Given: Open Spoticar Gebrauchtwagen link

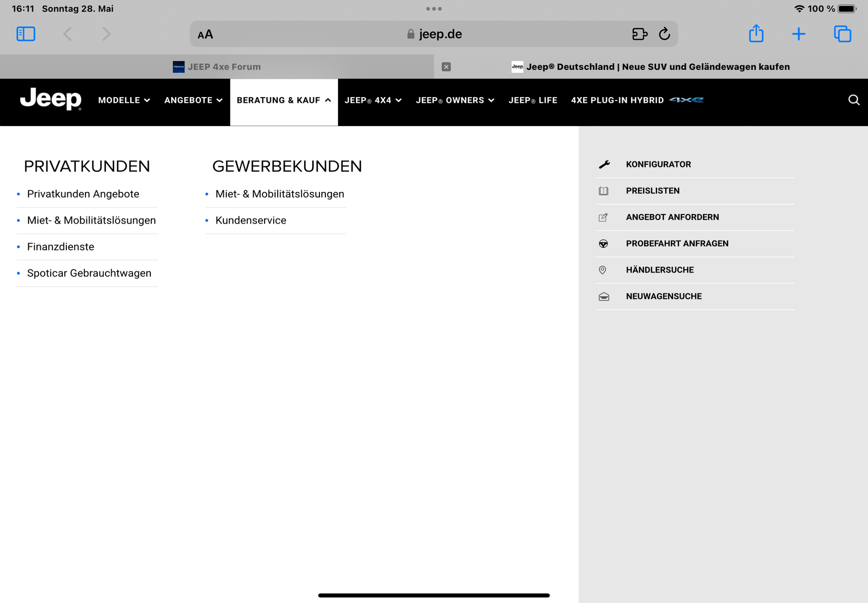Looking at the screenshot, I should point(89,273).
